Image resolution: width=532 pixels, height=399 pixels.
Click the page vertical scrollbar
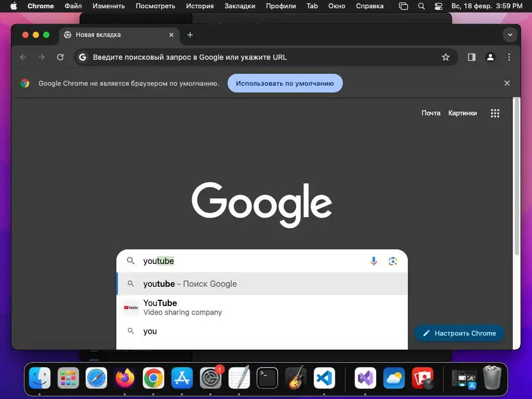(x=517, y=177)
